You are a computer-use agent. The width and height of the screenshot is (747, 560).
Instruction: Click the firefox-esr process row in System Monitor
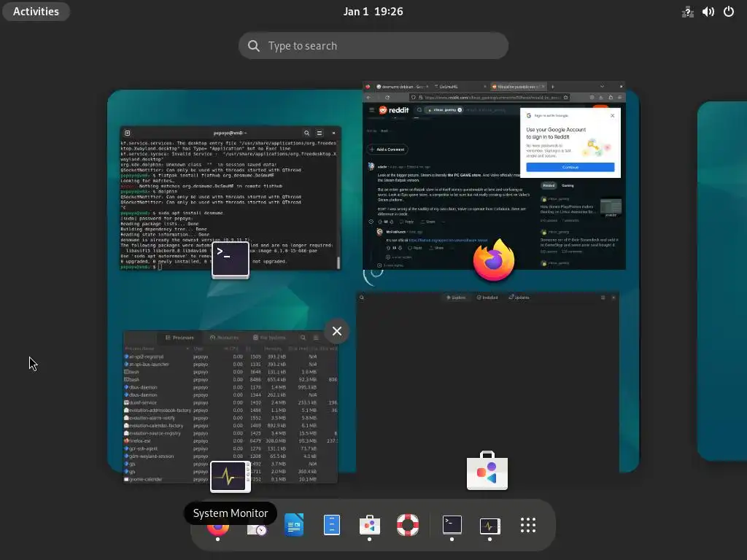pyautogui.click(x=231, y=441)
